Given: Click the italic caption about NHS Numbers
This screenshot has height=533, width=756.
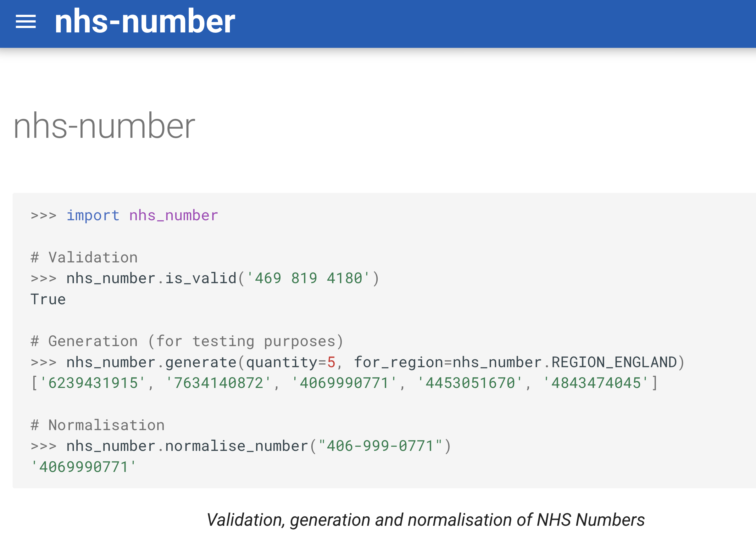Looking at the screenshot, I should click(425, 520).
